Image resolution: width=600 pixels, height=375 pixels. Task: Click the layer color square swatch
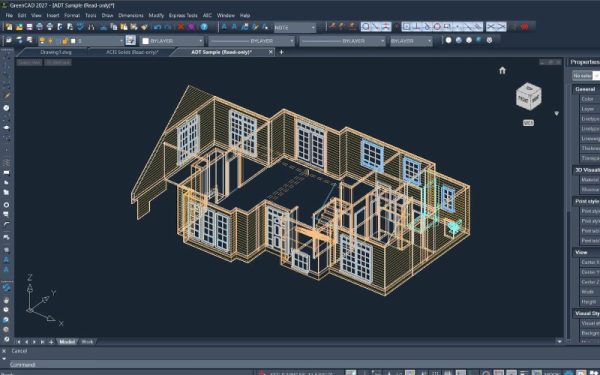pos(73,41)
